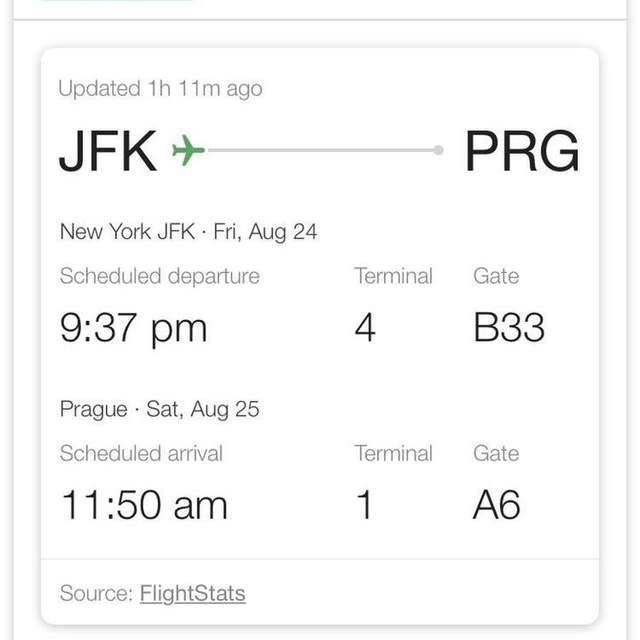
Task: Click the Prague Sat, Aug 25 line
Action: pyautogui.click(x=160, y=409)
